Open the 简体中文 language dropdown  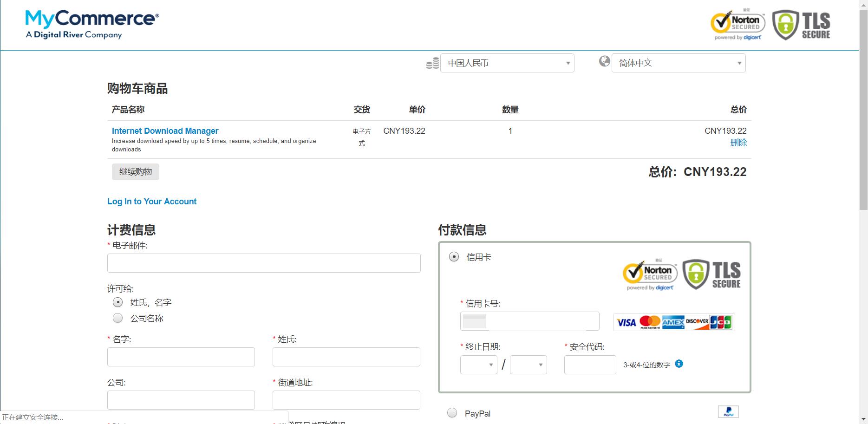pyautogui.click(x=678, y=63)
